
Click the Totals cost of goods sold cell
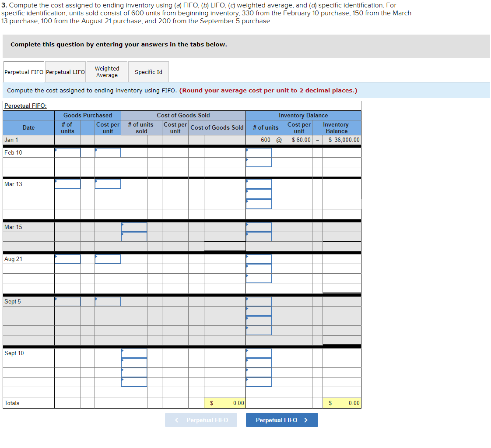(x=225, y=403)
